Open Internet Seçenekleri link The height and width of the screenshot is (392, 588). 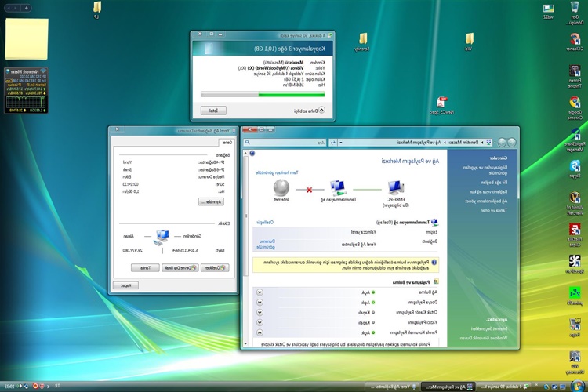coord(489,329)
